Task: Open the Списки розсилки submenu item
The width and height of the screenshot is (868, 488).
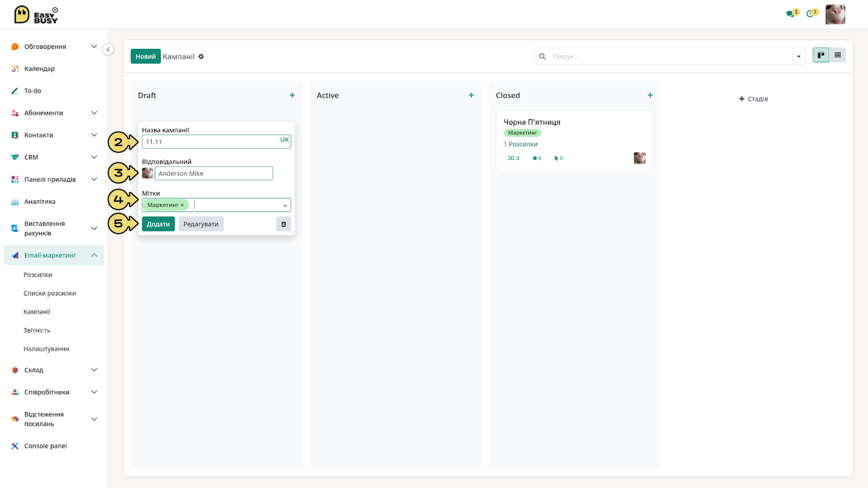Action: (x=49, y=293)
